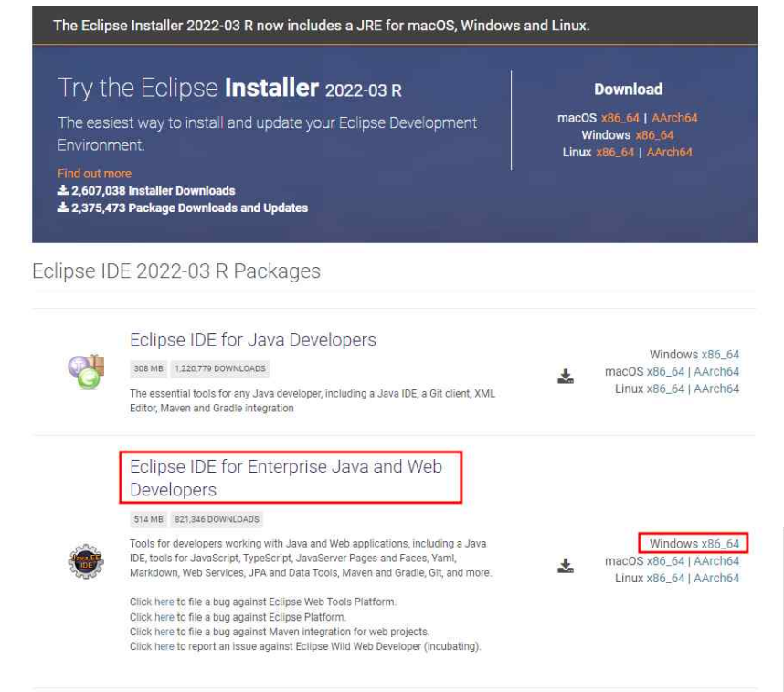Image resolution: width=784 pixels, height=692 pixels.
Task: Select Linux AArch64 for Java Developers package
Action: [716, 389]
